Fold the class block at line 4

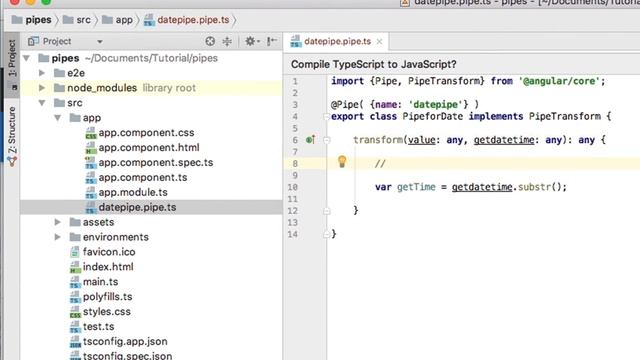[x=326, y=117]
